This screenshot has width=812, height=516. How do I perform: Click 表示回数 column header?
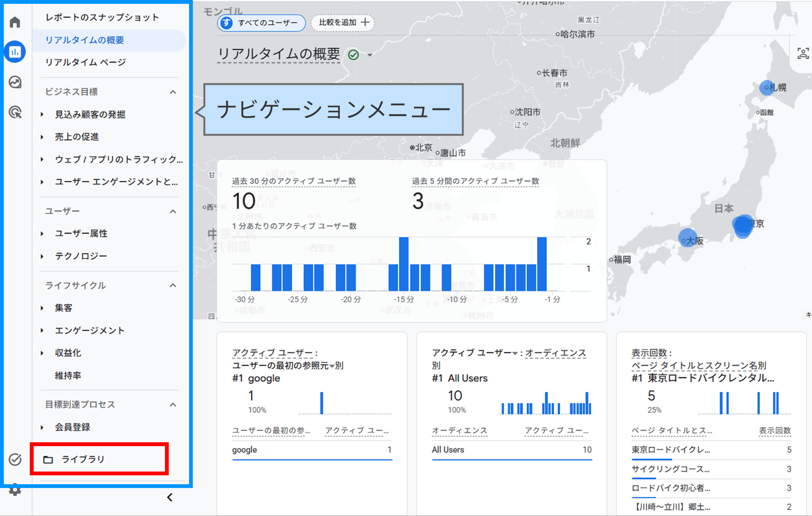[775, 430]
